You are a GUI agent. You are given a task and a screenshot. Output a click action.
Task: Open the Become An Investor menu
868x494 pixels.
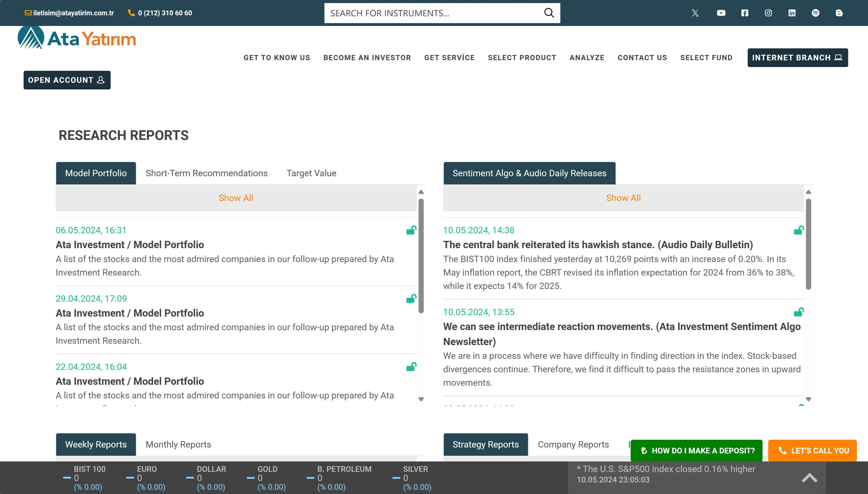tap(367, 58)
